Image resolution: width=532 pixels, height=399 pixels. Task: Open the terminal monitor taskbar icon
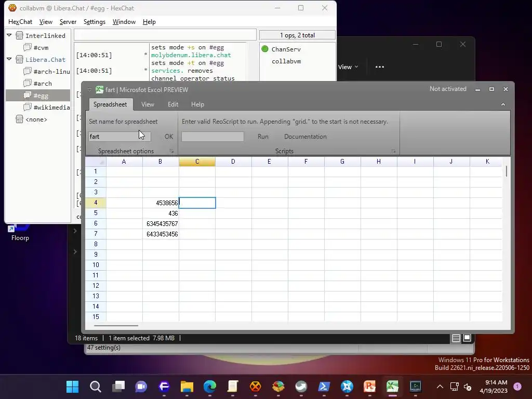pyautogui.click(x=415, y=387)
